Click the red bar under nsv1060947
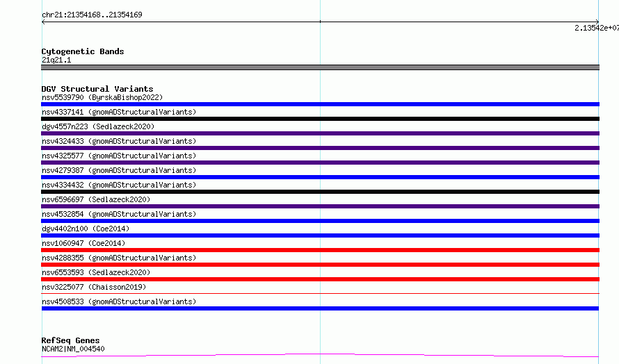This screenshot has height=364, width=619. point(320,250)
